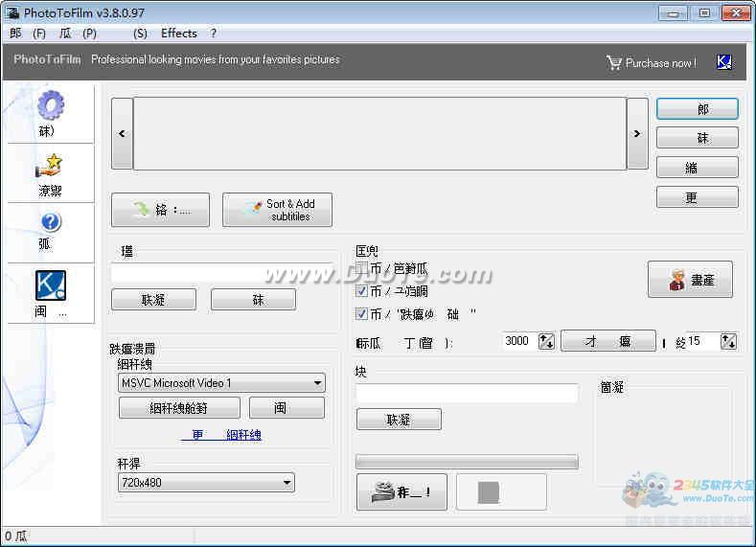Click the hand with star sidebar icon
This screenshot has width=756, height=547.
(x=49, y=167)
